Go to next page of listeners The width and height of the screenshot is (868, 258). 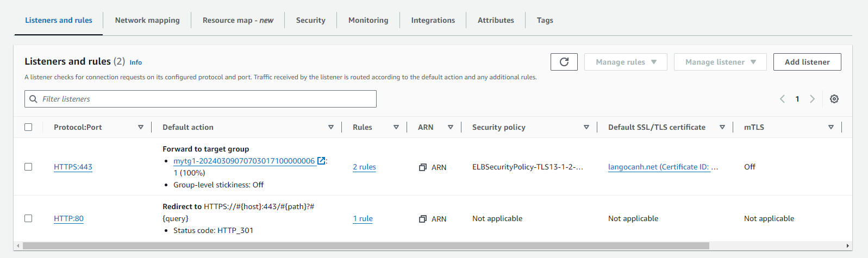pyautogui.click(x=812, y=99)
